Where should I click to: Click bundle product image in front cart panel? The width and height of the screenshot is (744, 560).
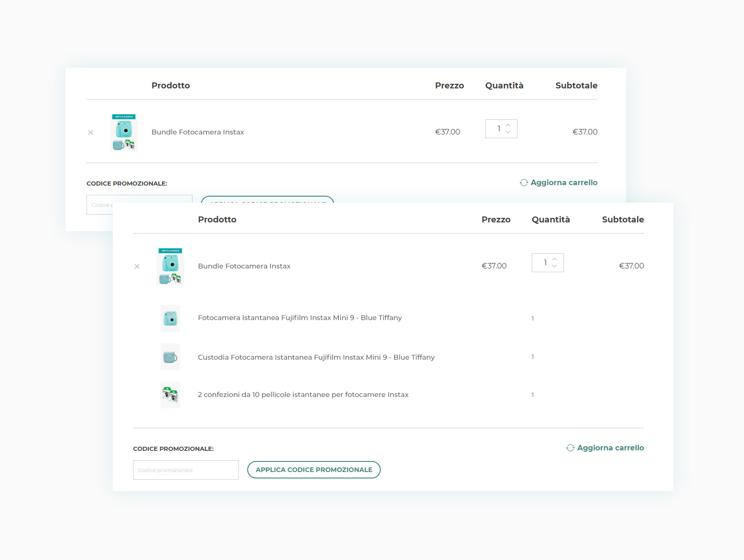click(x=170, y=266)
